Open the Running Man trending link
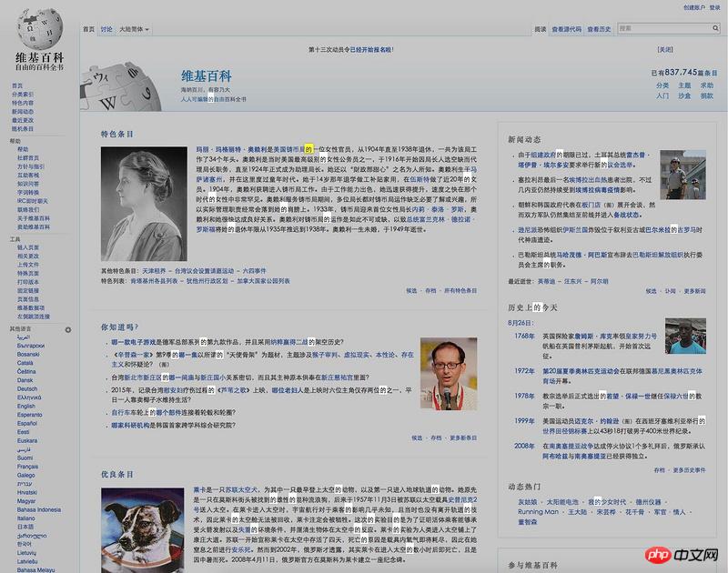Image resolution: width=728 pixels, height=573 pixels. click(538, 512)
